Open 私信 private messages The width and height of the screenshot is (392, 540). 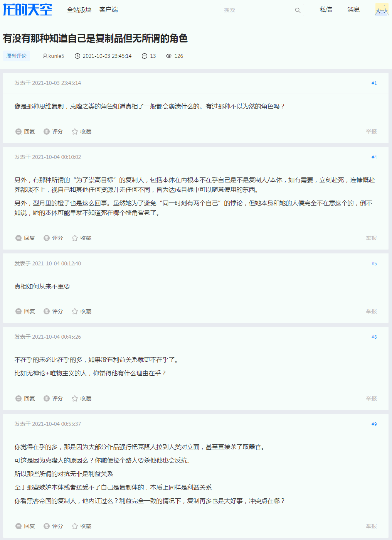point(326,10)
